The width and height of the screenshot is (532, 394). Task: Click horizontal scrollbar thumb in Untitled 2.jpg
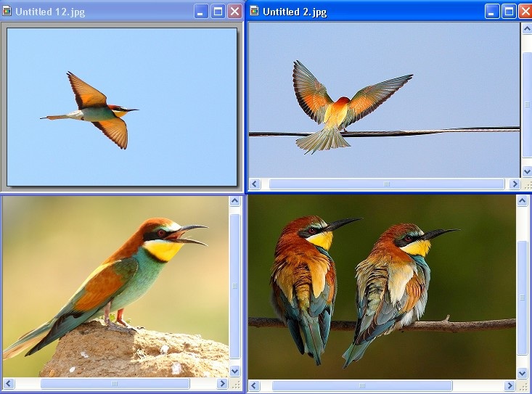[x=386, y=184]
